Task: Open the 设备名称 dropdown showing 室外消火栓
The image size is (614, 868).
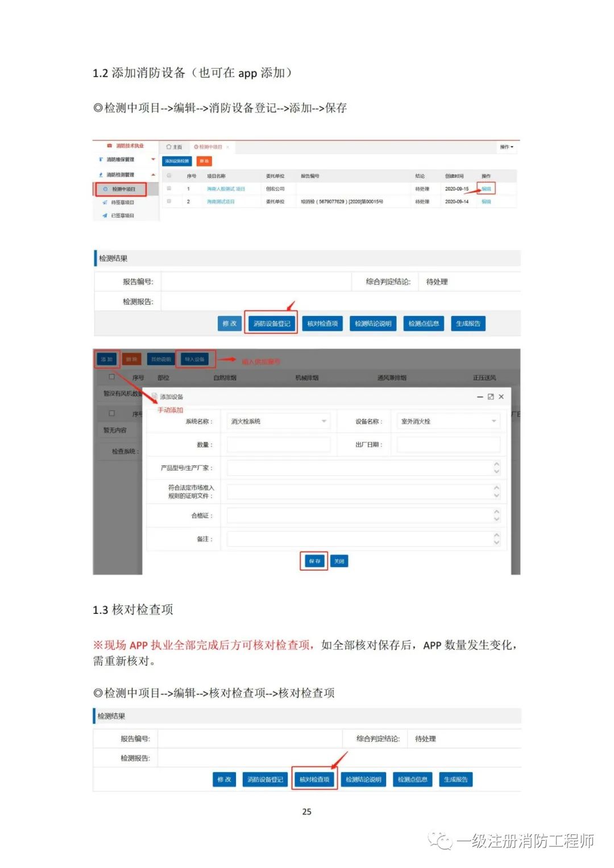Action: 449,421
